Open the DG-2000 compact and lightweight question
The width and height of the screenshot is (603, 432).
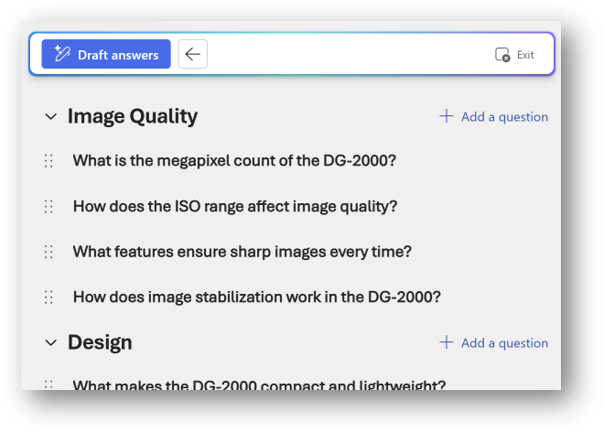pyautogui.click(x=259, y=384)
